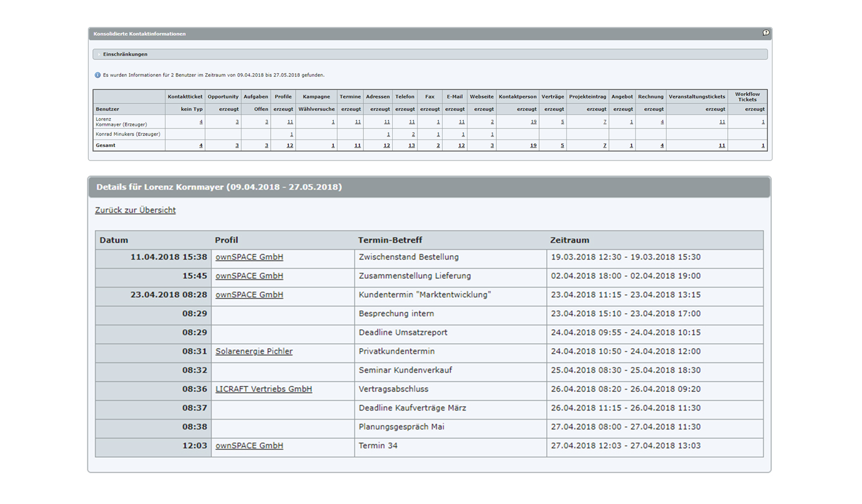Click Lorenz Kornmayer's Angebot count 1
Viewport: 862px width, 504px height.
click(631, 122)
